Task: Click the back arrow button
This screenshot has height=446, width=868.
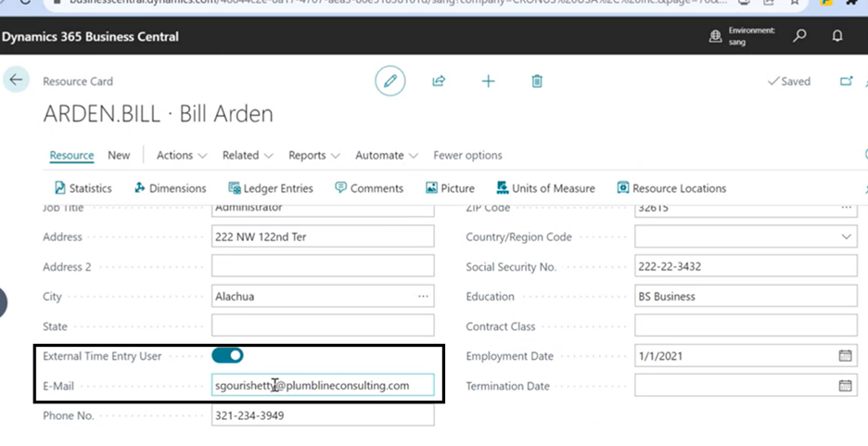Action: [16, 81]
